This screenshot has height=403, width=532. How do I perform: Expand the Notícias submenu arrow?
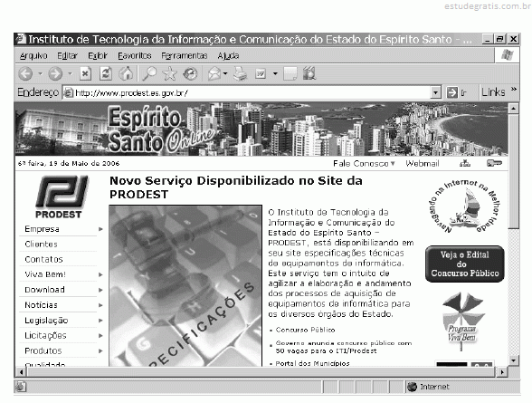(100, 305)
